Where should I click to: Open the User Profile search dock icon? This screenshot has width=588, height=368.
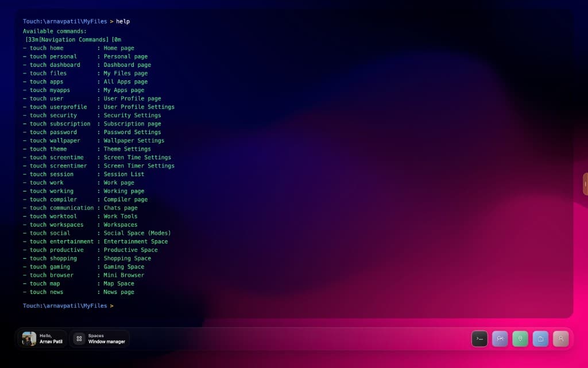[x=560, y=339]
